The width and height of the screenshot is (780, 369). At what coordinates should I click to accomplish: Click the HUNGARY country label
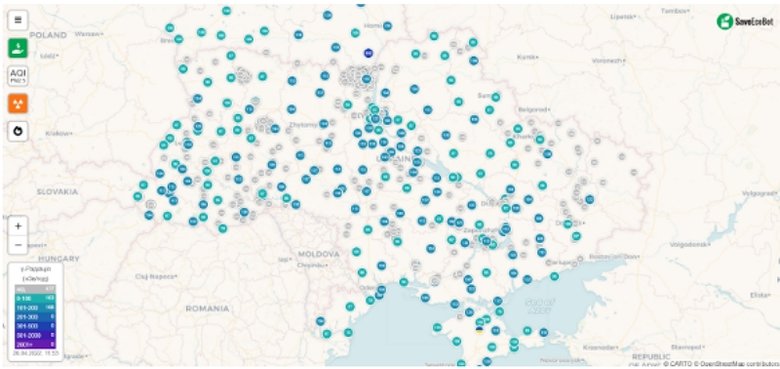(x=59, y=259)
